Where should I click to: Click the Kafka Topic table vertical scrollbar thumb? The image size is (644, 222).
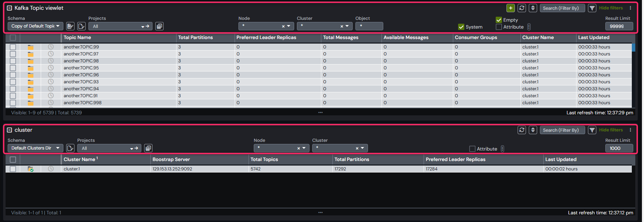634,47
